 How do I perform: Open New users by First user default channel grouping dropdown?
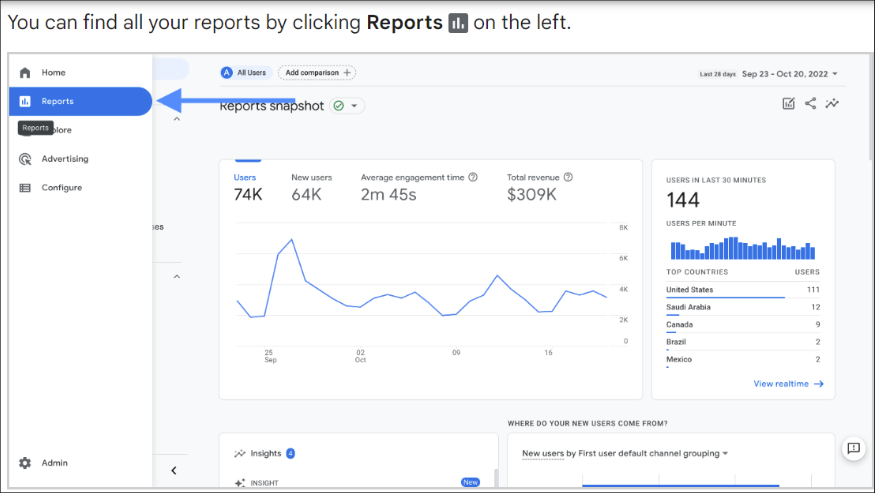pos(625,453)
